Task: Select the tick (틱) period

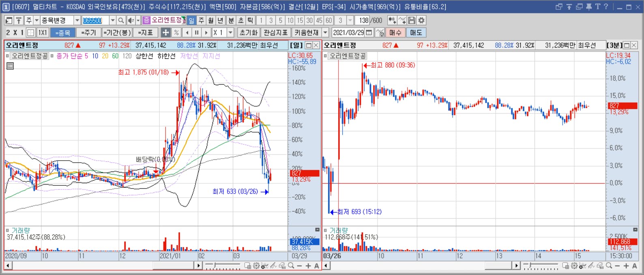Action: click(250, 20)
